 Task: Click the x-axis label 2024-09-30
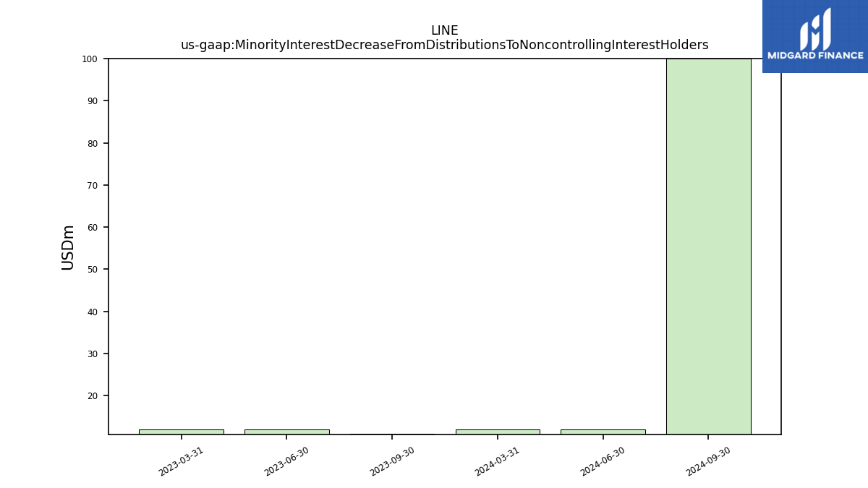pos(709,461)
